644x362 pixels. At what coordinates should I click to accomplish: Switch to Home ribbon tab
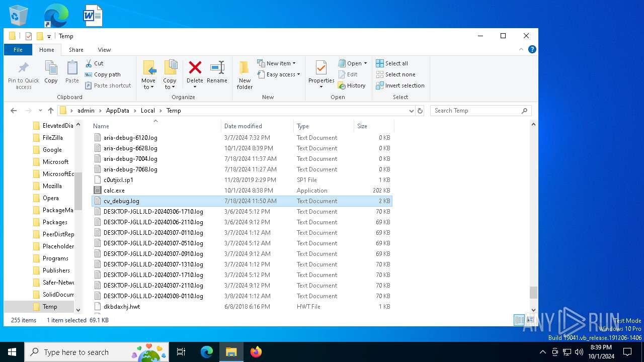(x=47, y=50)
